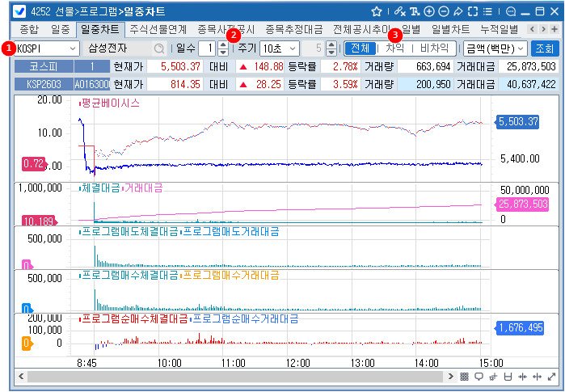This screenshot has width=565, height=392.
Task: Click the fullscreen brackets icon in title bar
Action: (473, 11)
